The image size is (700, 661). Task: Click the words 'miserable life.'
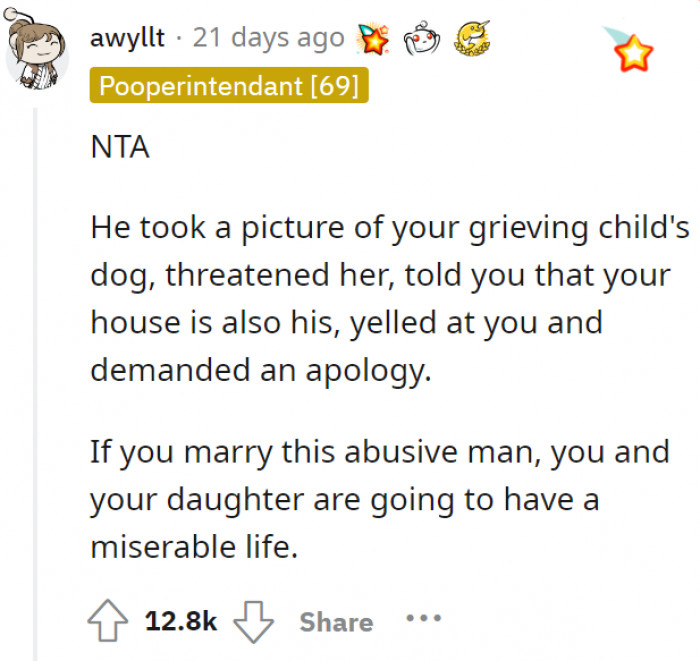coord(194,547)
